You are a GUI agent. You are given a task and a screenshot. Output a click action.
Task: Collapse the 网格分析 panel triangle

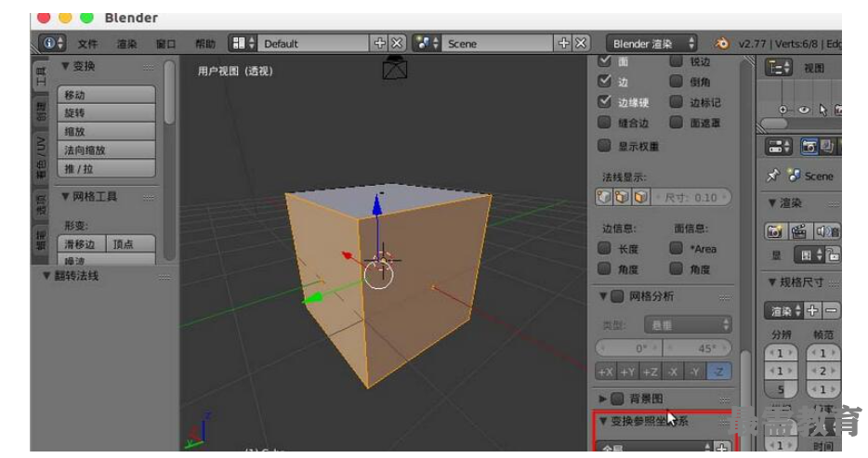tap(603, 296)
